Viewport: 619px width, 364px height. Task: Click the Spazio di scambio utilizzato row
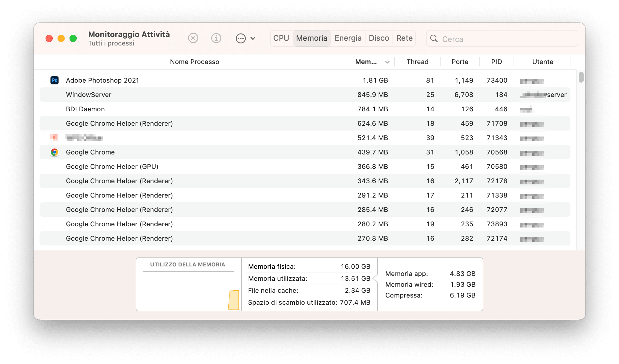pos(309,302)
